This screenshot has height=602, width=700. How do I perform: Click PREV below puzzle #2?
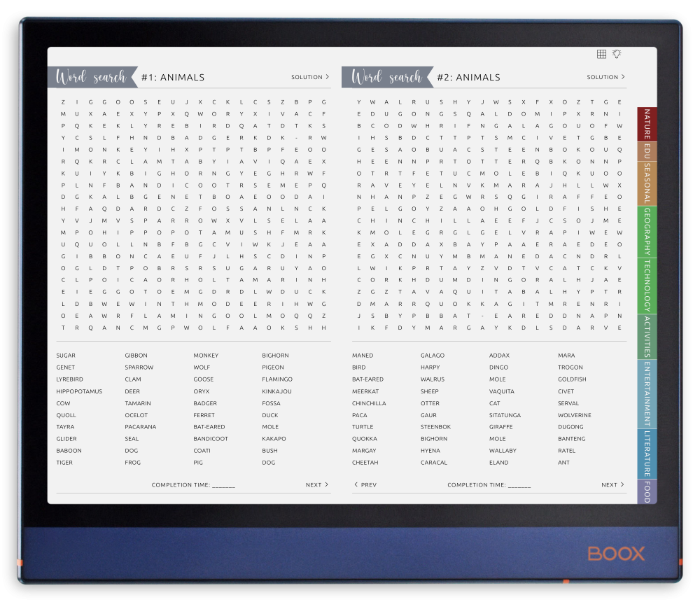click(365, 484)
